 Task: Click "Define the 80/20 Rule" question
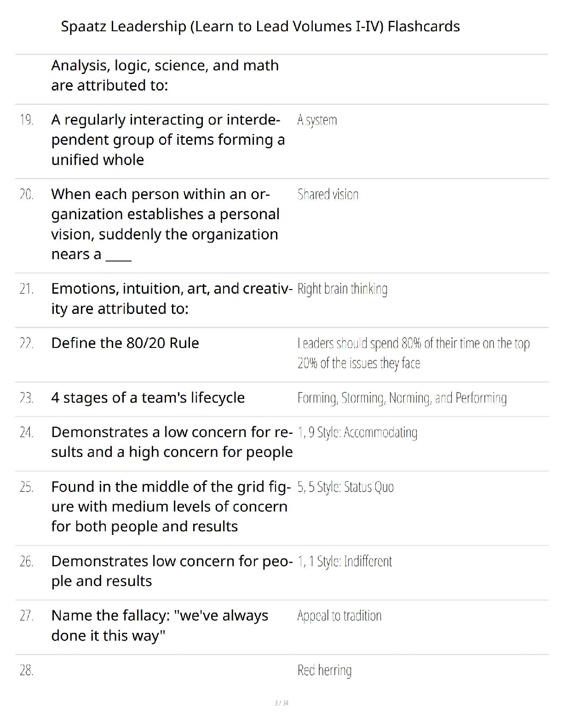125,343
